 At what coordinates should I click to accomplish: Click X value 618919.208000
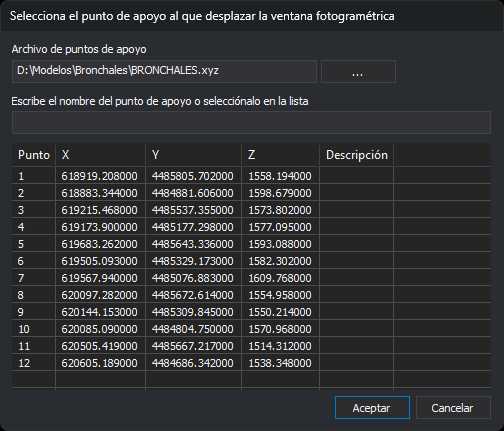(x=99, y=176)
